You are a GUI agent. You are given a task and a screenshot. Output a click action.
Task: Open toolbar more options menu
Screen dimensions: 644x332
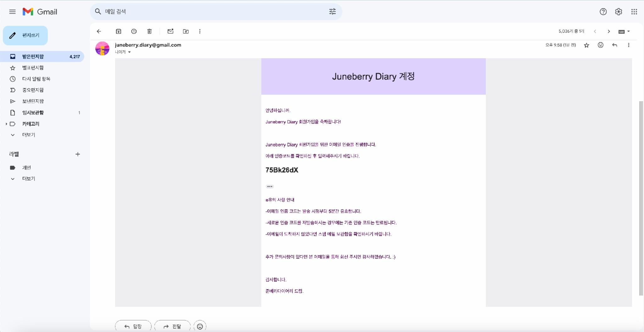[200, 31]
